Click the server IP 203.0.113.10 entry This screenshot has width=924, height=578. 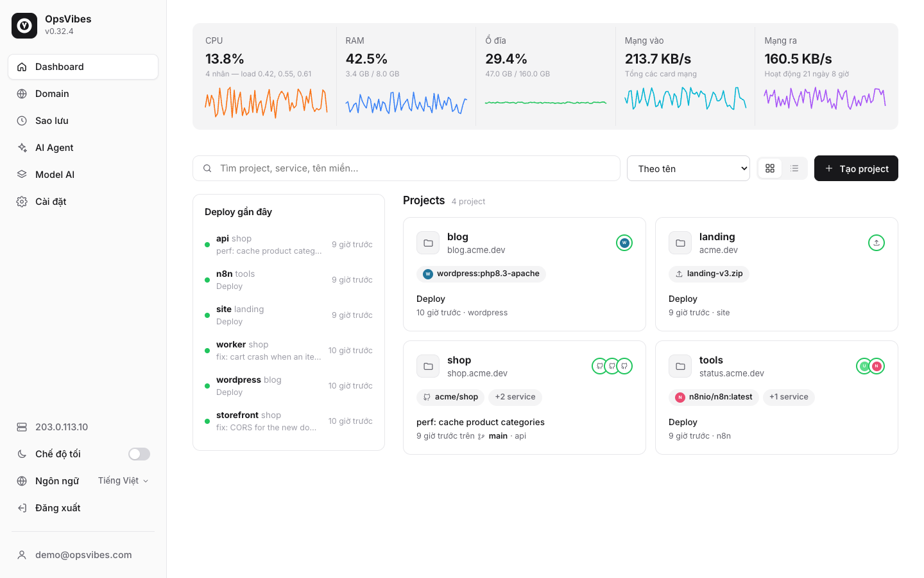coord(83,427)
